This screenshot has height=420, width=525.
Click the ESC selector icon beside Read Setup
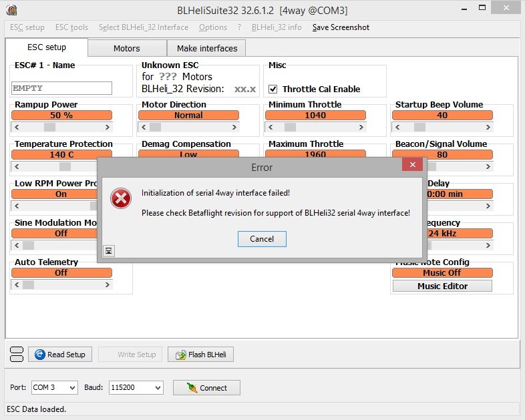[x=17, y=354]
